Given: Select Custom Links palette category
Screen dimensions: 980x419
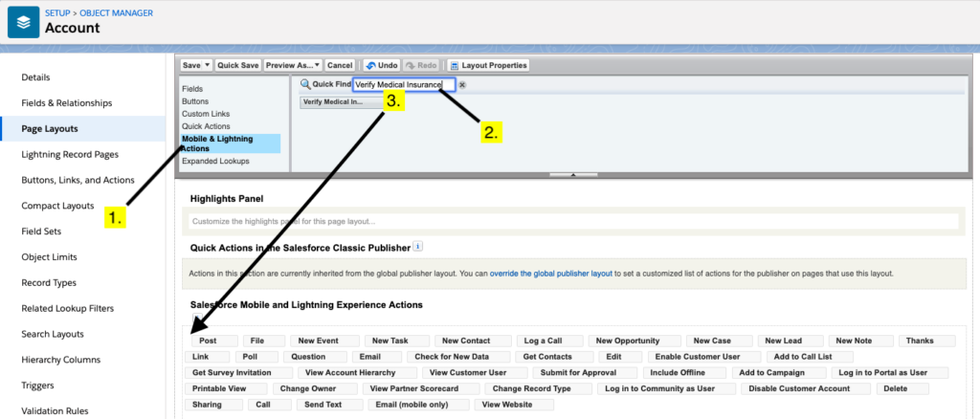Looking at the screenshot, I should point(206,114).
